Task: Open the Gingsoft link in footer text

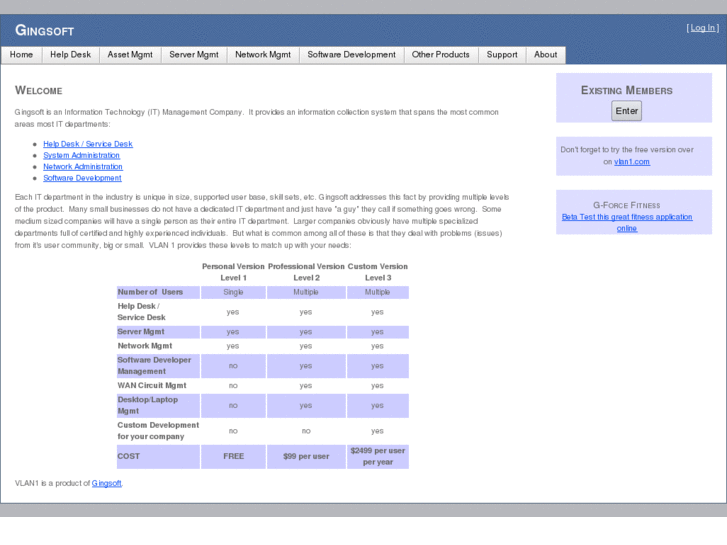Action: point(106,483)
